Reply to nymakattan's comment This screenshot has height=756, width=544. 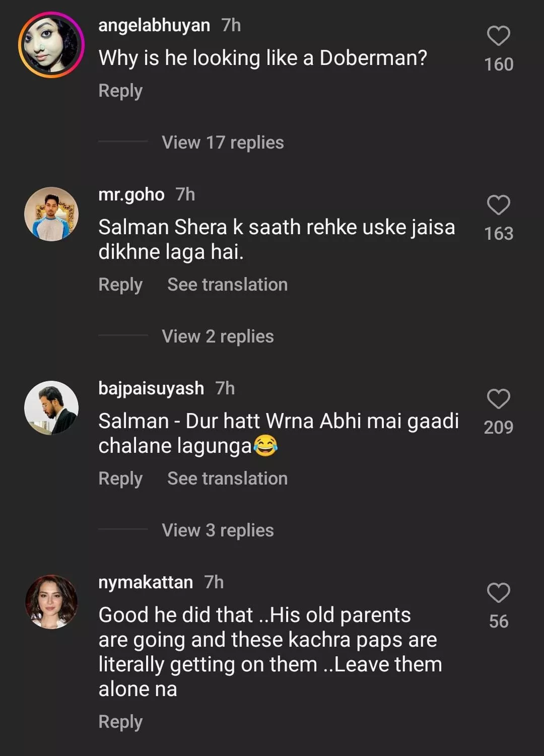click(x=120, y=722)
